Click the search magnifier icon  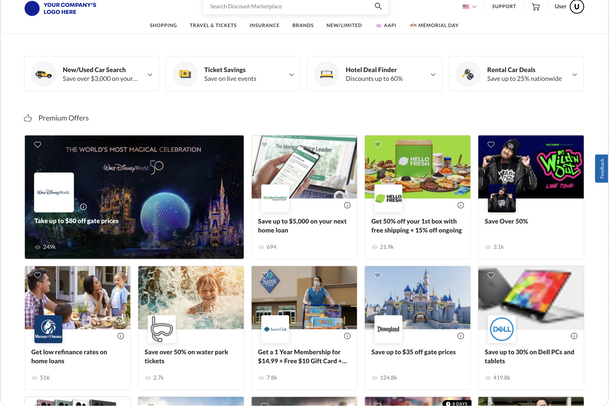tap(378, 6)
